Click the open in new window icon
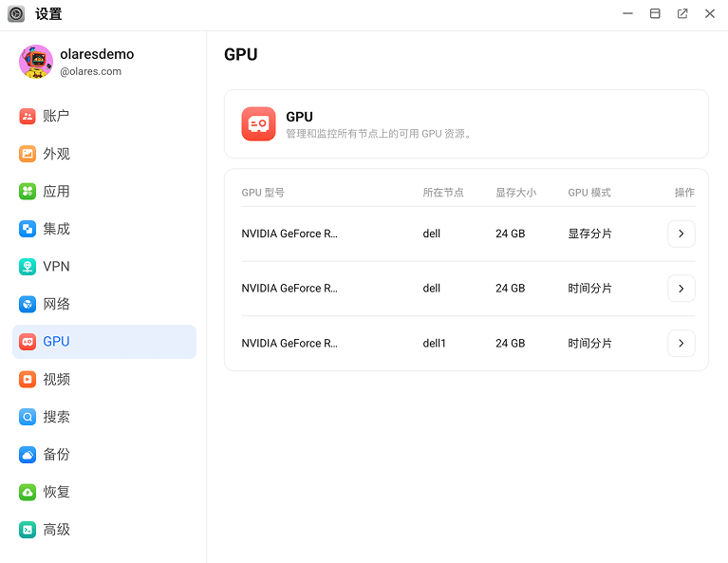Image resolution: width=728 pixels, height=563 pixels. click(682, 13)
